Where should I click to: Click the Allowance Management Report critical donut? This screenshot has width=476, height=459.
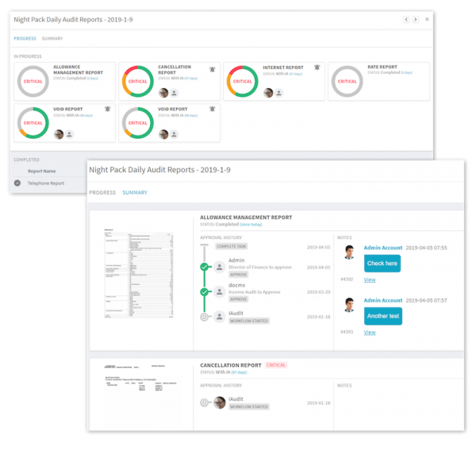33,81
